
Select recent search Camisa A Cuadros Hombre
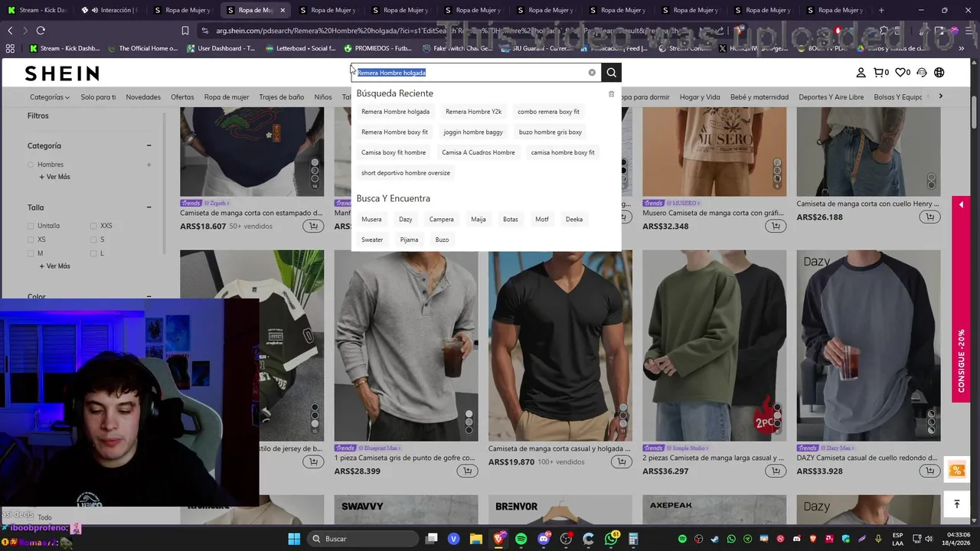pyautogui.click(x=478, y=152)
